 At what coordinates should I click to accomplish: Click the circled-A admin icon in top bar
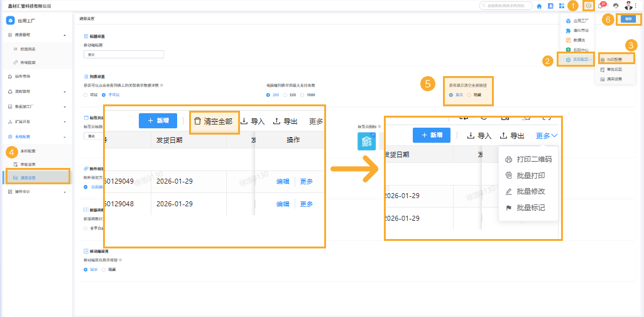(x=589, y=6)
